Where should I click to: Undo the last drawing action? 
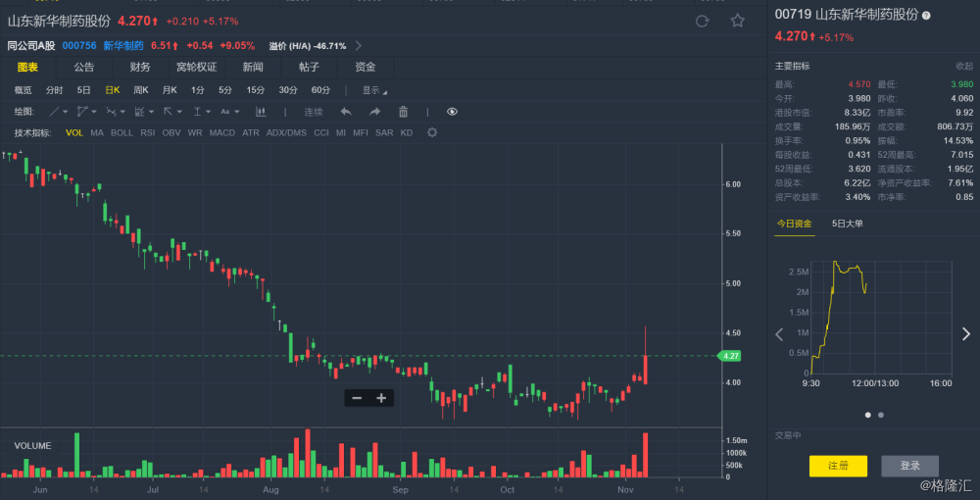pos(345,112)
